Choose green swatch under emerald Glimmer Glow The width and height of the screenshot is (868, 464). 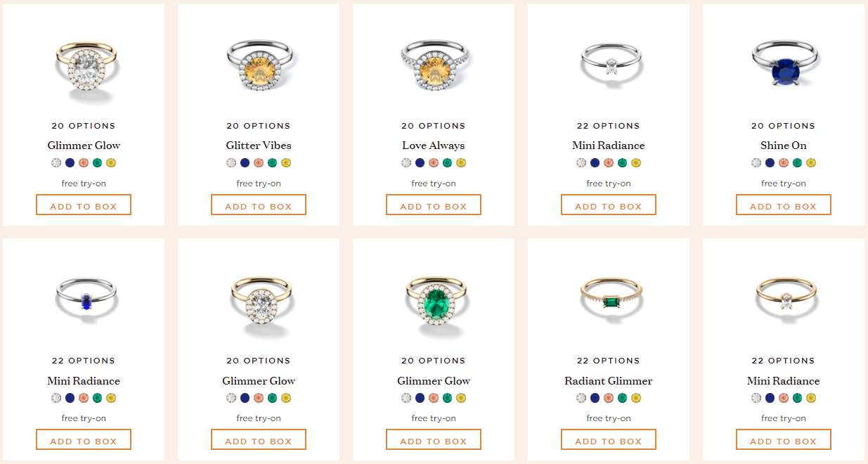pyautogui.click(x=447, y=398)
